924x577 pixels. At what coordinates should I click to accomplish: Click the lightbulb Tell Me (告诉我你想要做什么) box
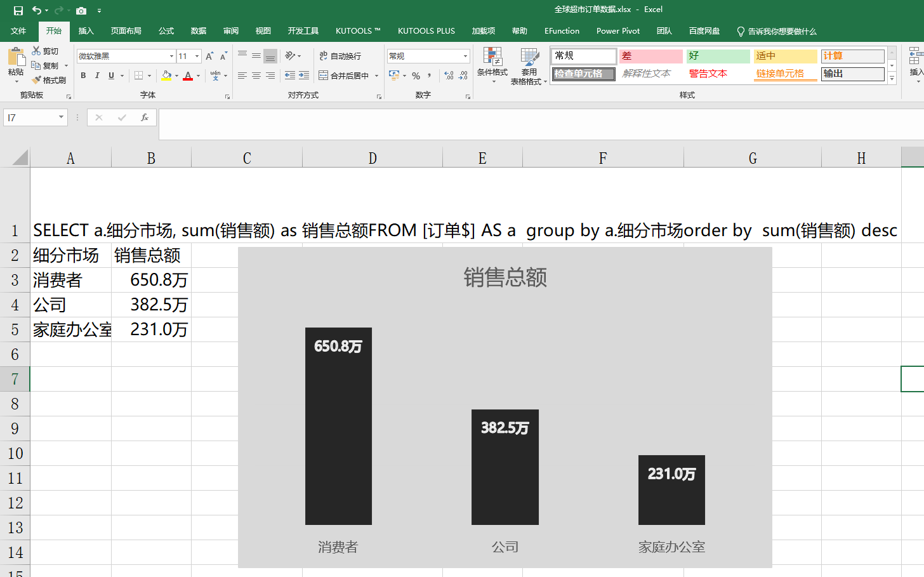(776, 31)
